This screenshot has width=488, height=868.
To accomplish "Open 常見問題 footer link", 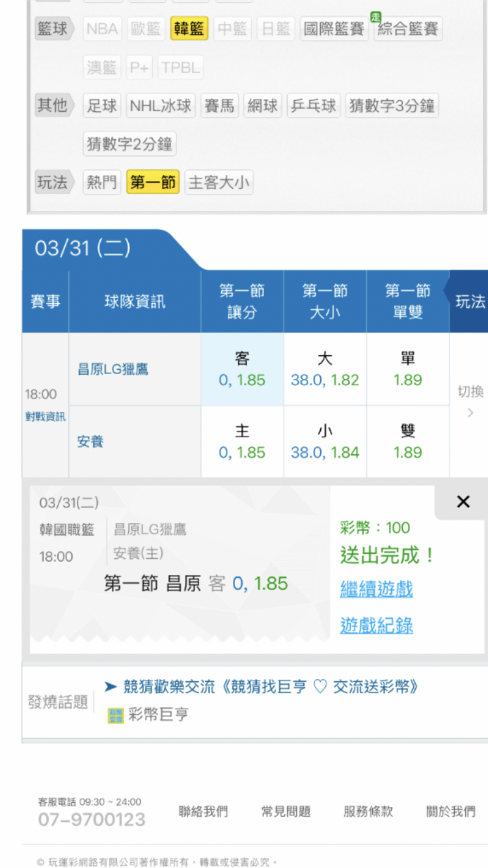I will coord(286,811).
